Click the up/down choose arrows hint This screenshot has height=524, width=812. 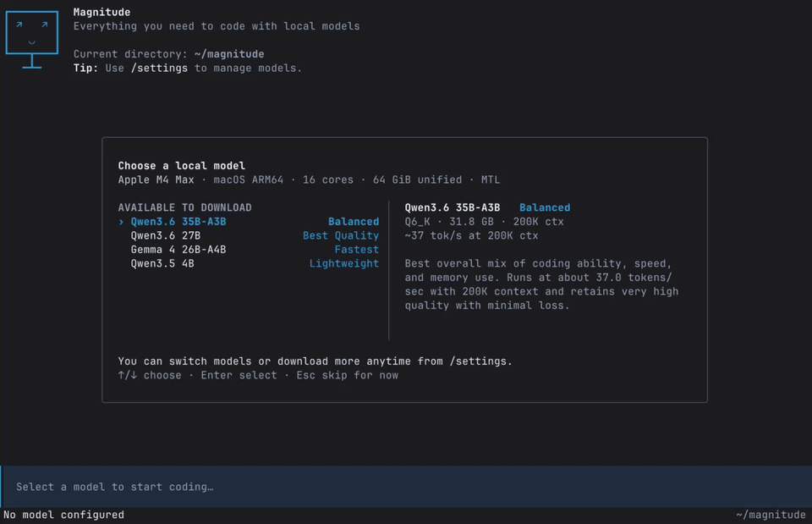click(x=150, y=375)
